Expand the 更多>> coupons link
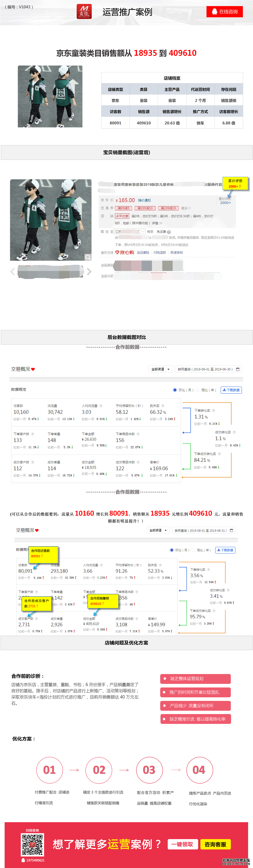The image size is (253, 868). pos(186,208)
